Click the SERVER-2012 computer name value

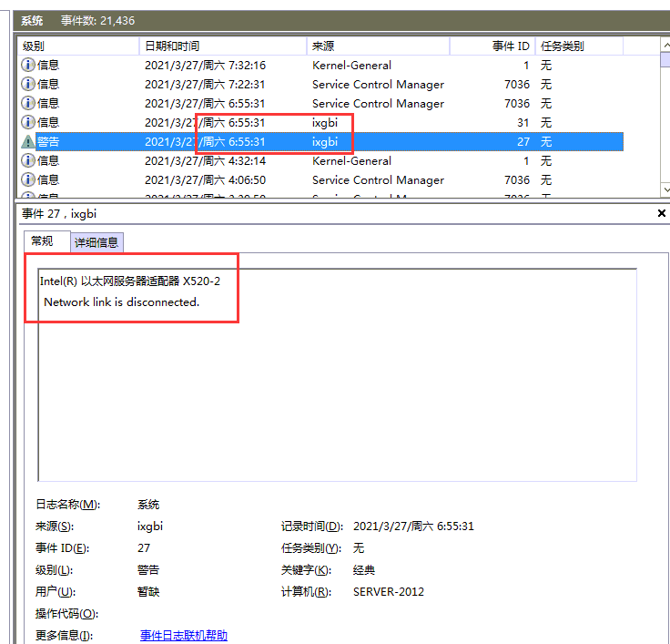coord(389,592)
